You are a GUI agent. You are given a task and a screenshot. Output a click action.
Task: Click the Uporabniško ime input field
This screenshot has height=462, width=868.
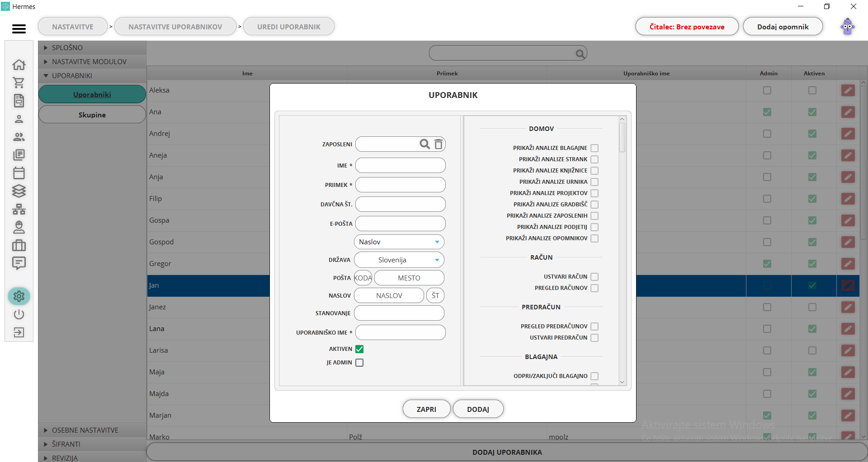401,332
